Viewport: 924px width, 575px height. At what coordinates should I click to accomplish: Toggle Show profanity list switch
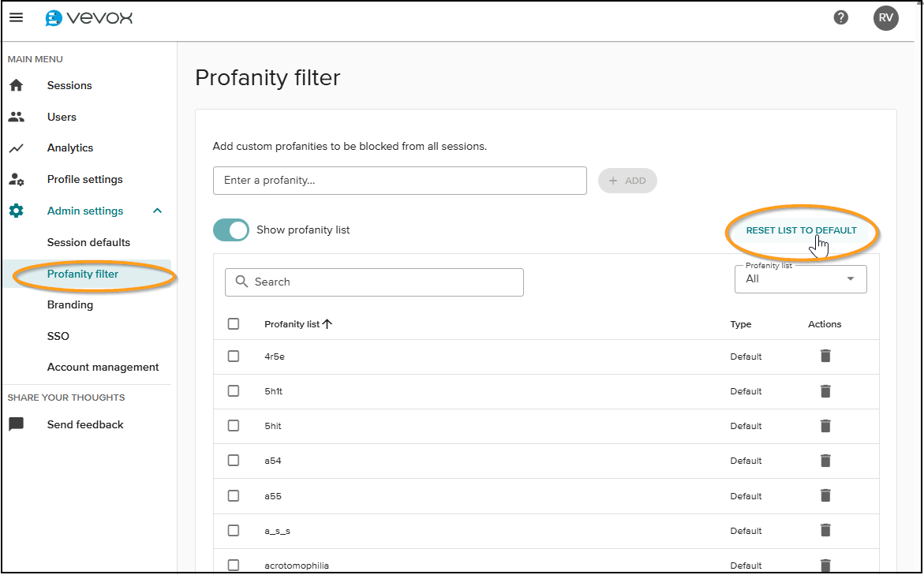(x=231, y=230)
